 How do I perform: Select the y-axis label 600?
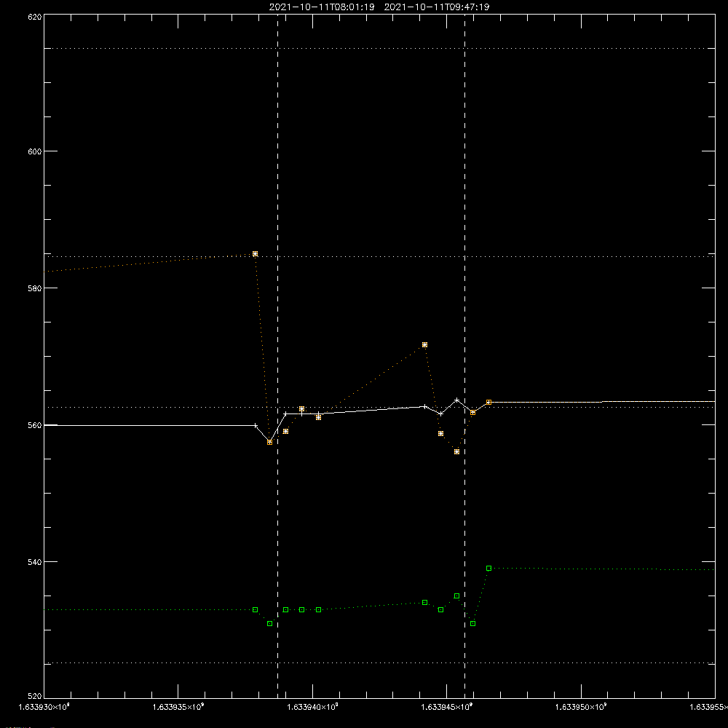(35, 151)
